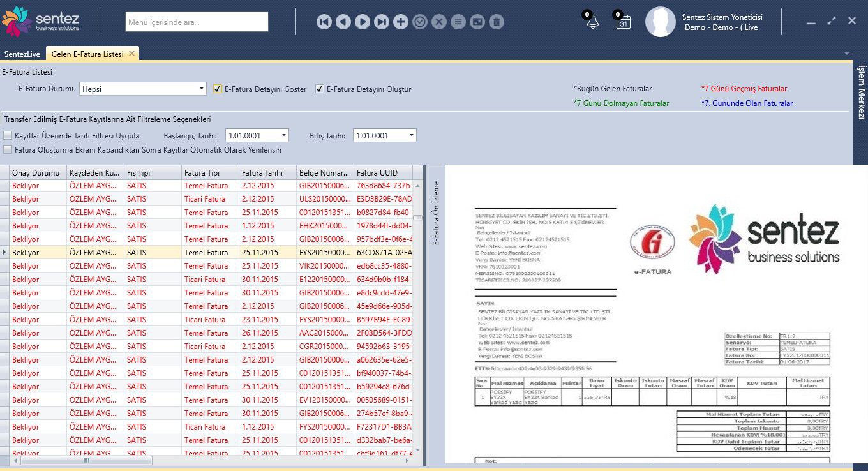Sort by Kaydeden Ku... column header
This screenshot has width=868, height=471.
[95, 173]
